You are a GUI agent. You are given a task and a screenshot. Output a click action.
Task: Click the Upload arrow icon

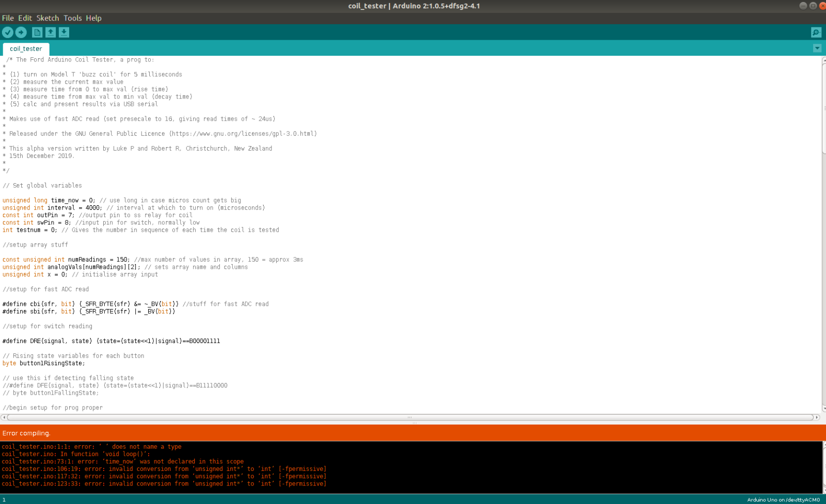[21, 32]
